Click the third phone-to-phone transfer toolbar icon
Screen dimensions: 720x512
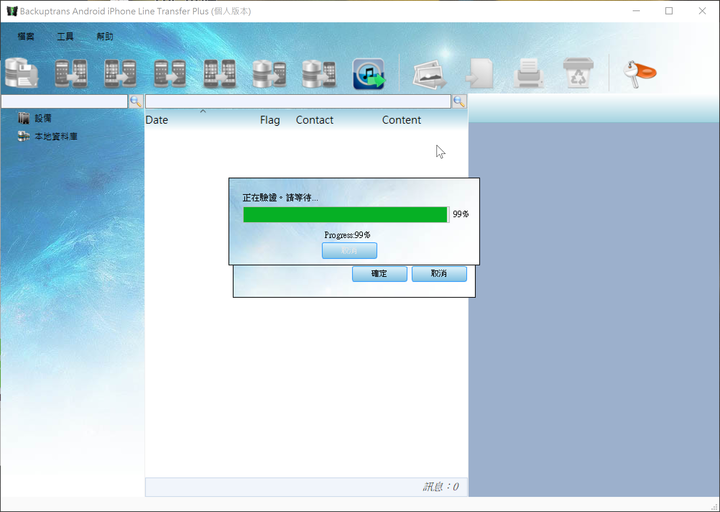pyautogui.click(x=170, y=73)
